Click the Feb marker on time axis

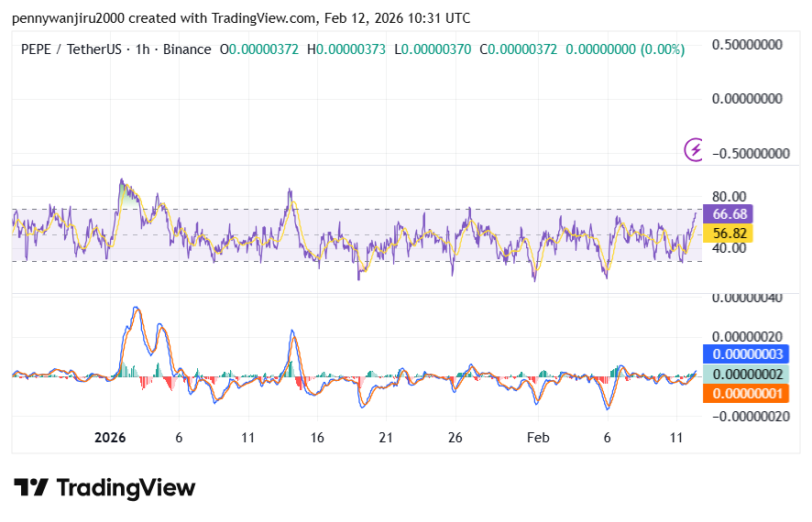(539, 439)
